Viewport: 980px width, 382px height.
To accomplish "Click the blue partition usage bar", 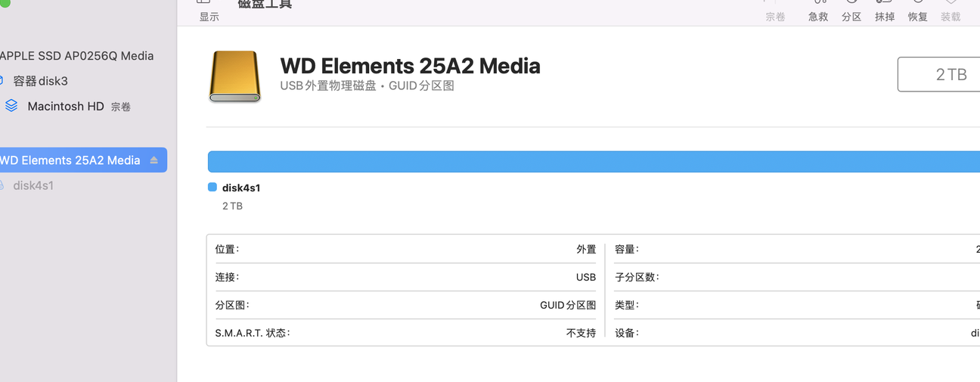I will click(x=594, y=162).
